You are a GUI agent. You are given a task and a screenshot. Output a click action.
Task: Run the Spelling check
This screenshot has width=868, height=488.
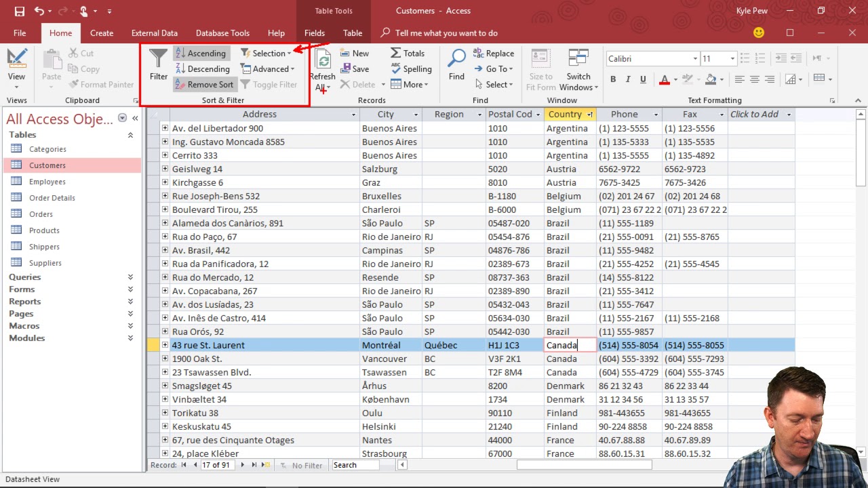click(x=412, y=69)
